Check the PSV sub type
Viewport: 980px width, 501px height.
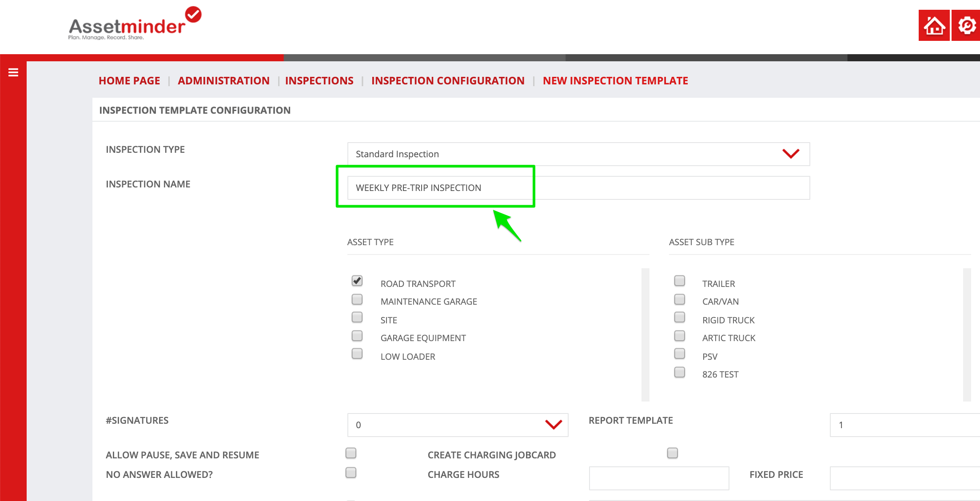pyautogui.click(x=680, y=354)
